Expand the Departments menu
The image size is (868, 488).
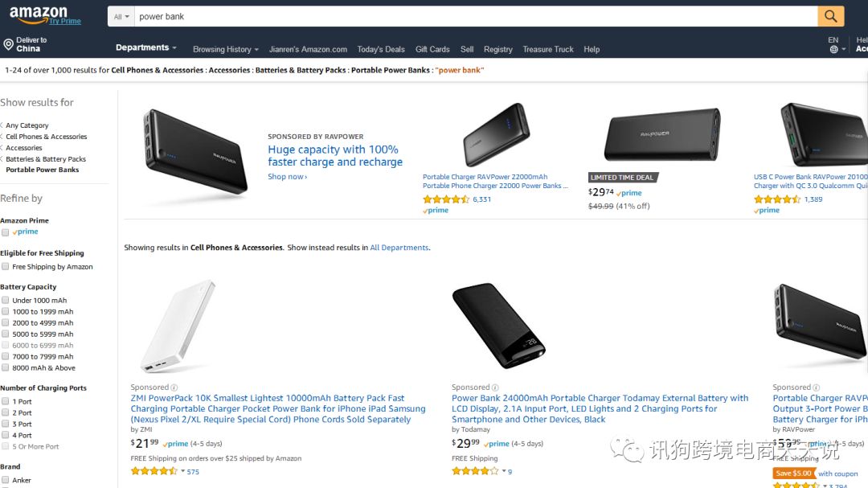tap(145, 48)
